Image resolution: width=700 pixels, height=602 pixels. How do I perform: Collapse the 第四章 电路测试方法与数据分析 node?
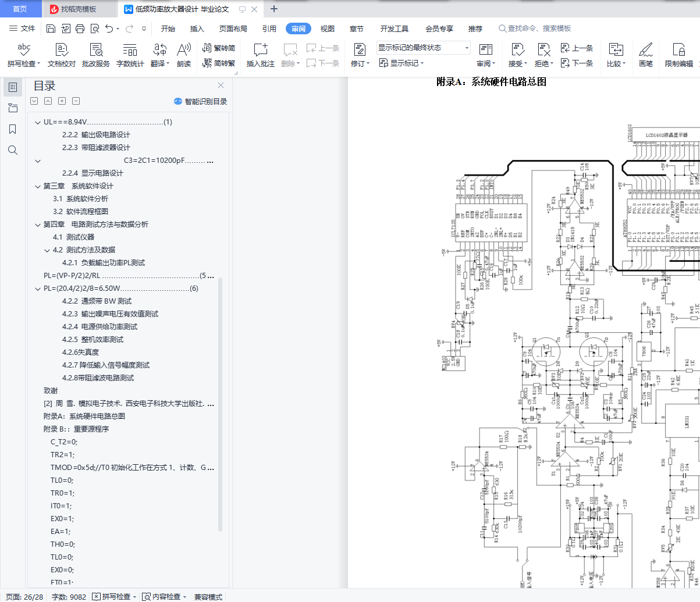click(x=38, y=225)
